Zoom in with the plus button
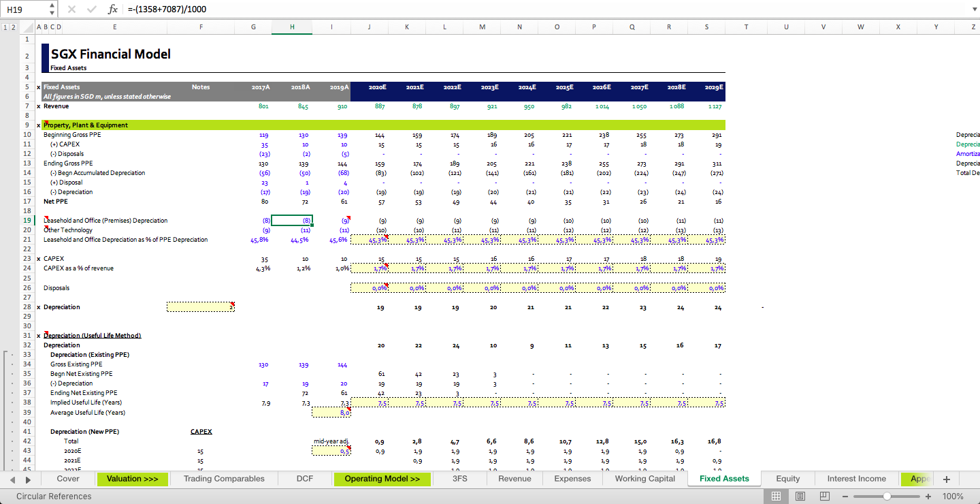The height and width of the screenshot is (504, 980). [x=928, y=497]
